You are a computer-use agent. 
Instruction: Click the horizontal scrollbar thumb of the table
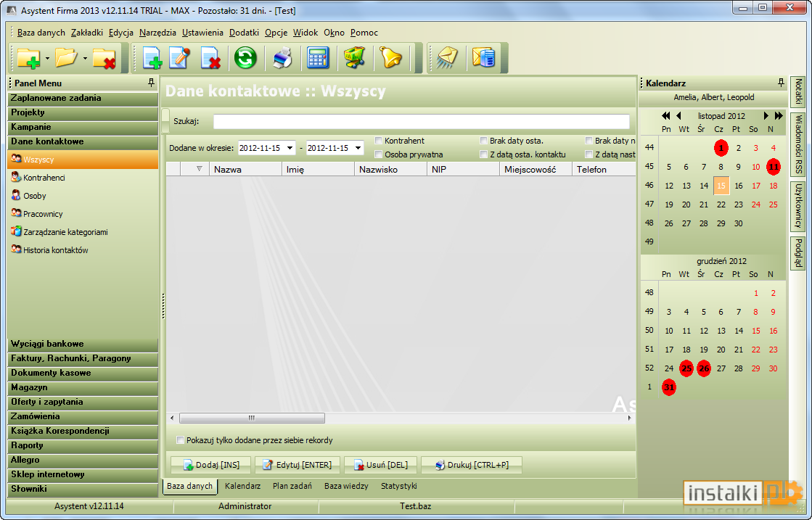coord(252,418)
